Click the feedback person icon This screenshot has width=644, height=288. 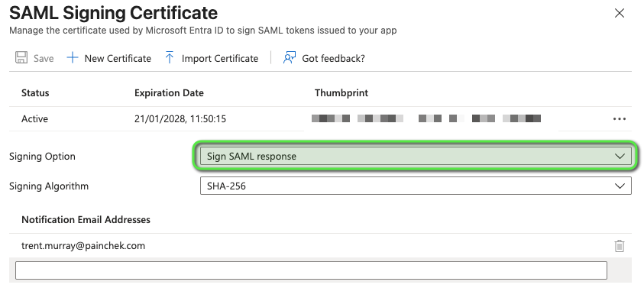289,58
